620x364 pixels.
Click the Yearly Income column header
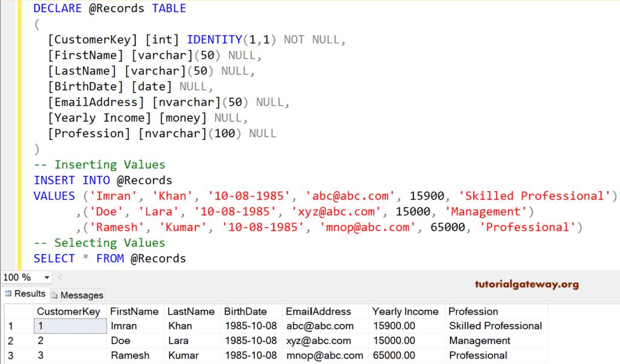406,311
